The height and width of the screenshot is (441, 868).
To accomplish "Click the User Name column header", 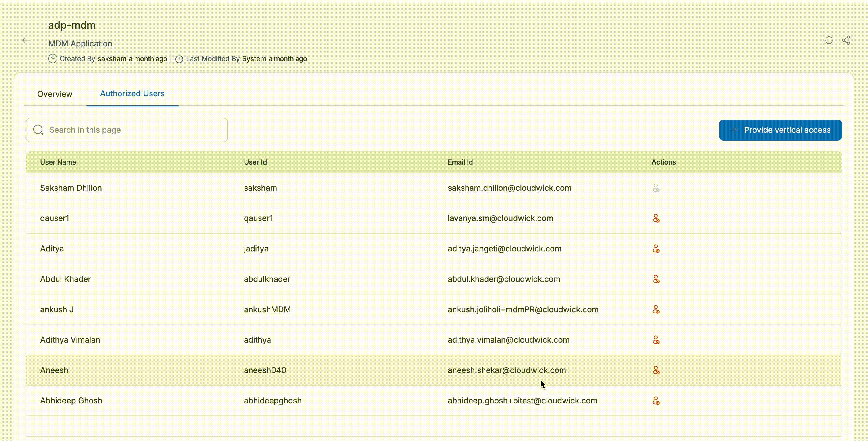I will point(58,162).
